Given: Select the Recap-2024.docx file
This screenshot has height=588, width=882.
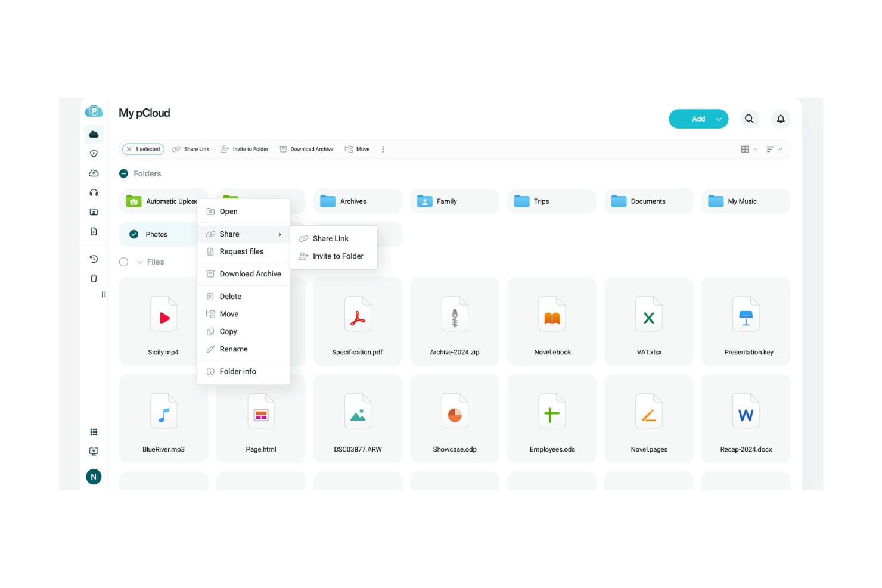Looking at the screenshot, I should pos(746,419).
